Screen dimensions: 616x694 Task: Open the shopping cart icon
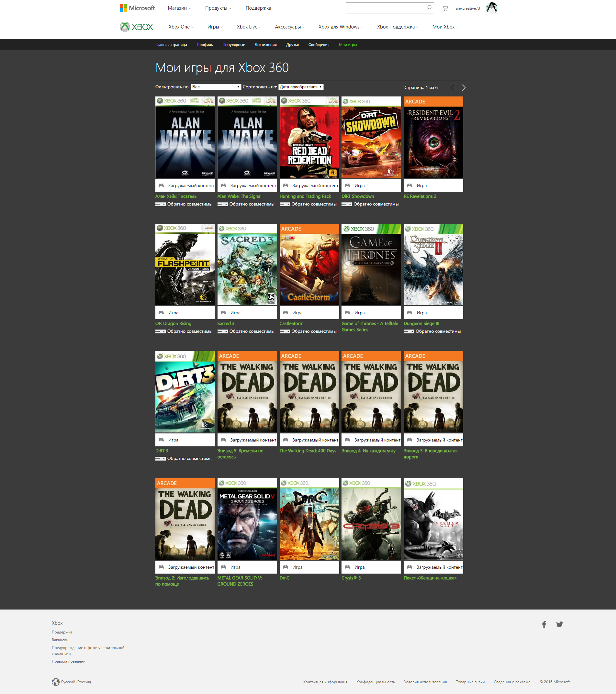(x=445, y=8)
